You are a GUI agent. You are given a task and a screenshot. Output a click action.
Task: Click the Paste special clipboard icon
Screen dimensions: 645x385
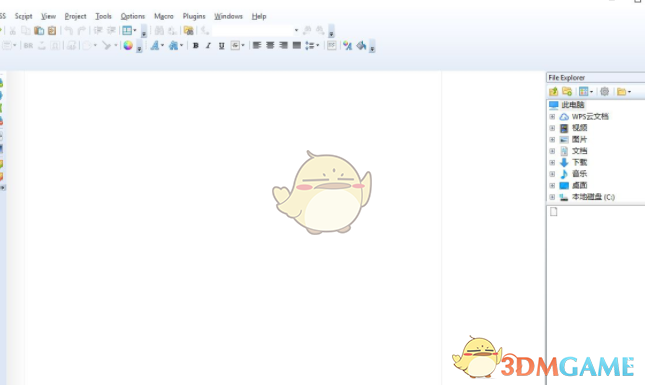pos(52,30)
